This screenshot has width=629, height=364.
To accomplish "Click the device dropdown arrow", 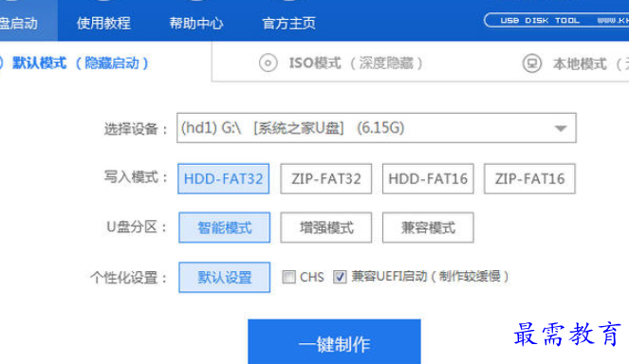I will pyautogui.click(x=561, y=128).
